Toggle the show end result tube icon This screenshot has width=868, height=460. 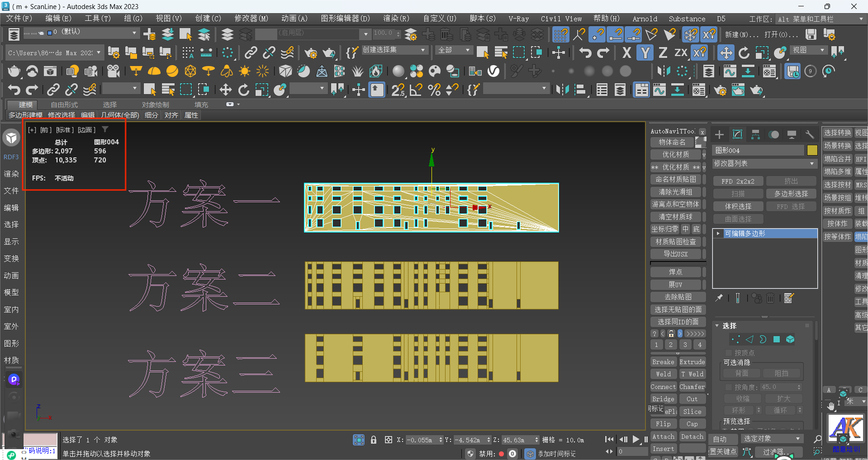(738, 298)
